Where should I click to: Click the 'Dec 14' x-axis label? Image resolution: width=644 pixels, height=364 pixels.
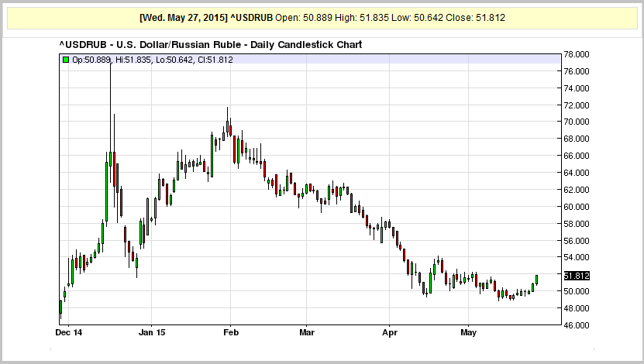[x=69, y=332]
